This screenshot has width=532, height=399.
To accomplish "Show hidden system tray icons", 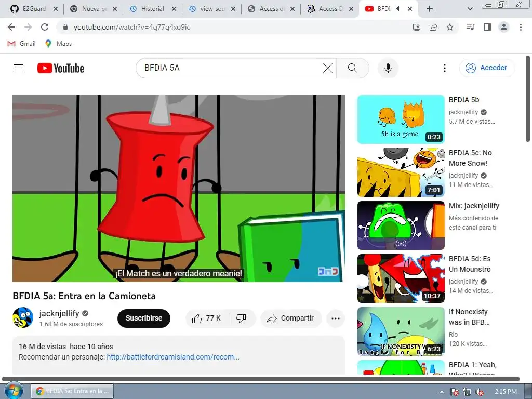I will coord(442,392).
